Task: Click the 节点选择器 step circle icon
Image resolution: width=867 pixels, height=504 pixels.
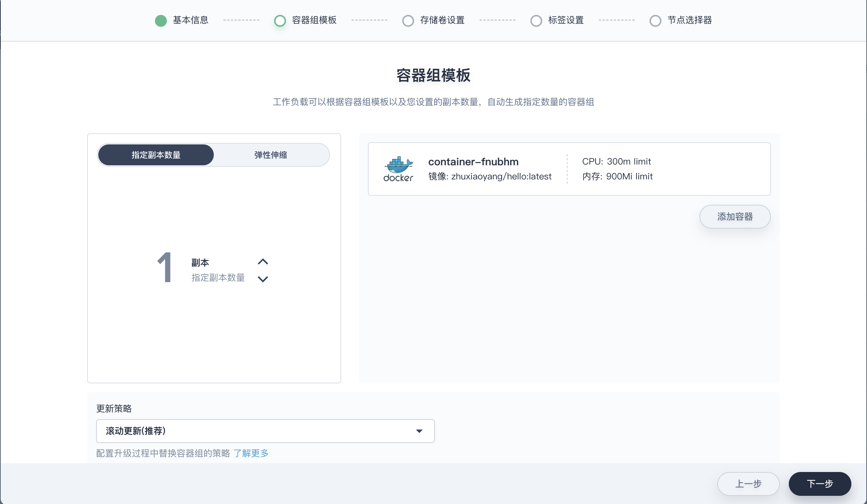Action: [x=655, y=20]
